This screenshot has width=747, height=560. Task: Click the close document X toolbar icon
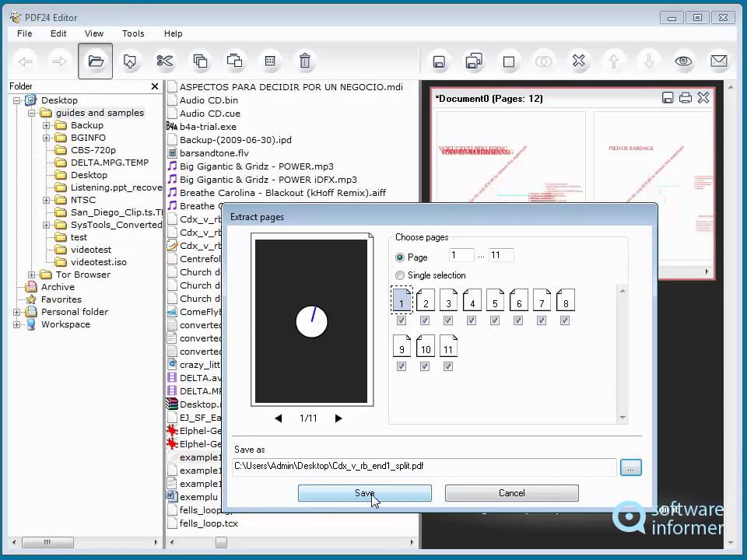tap(579, 61)
